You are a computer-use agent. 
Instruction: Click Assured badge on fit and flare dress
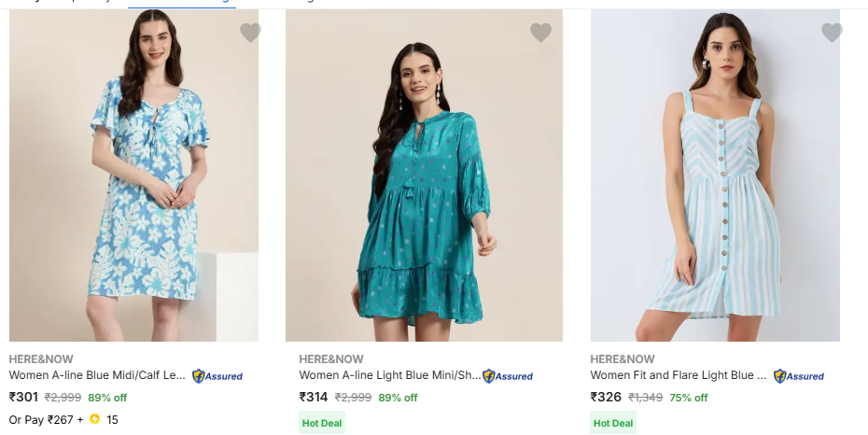pyautogui.click(x=799, y=376)
